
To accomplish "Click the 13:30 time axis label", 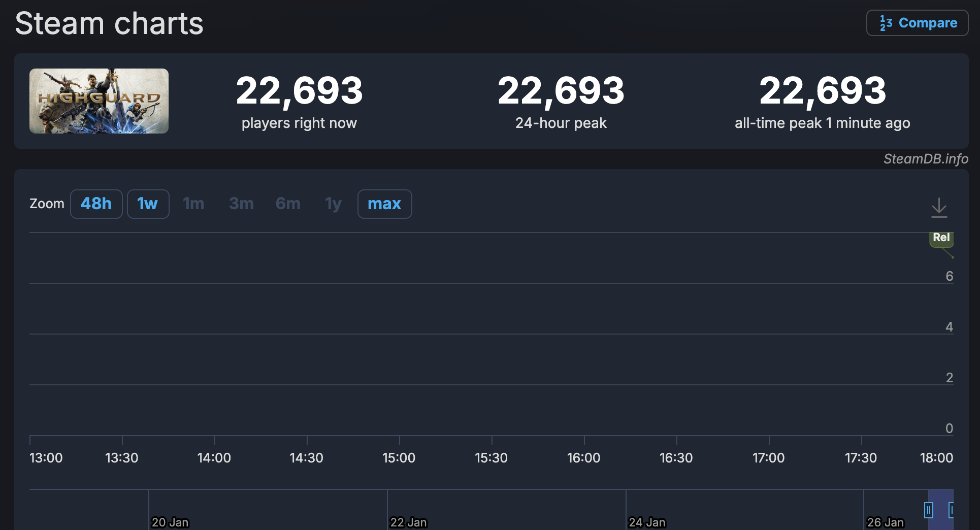I will coord(121,458).
